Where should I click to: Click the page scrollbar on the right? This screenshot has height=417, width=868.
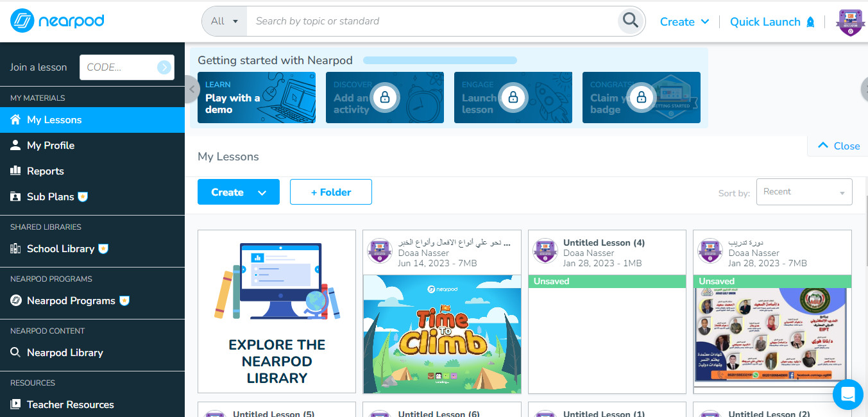(865, 231)
